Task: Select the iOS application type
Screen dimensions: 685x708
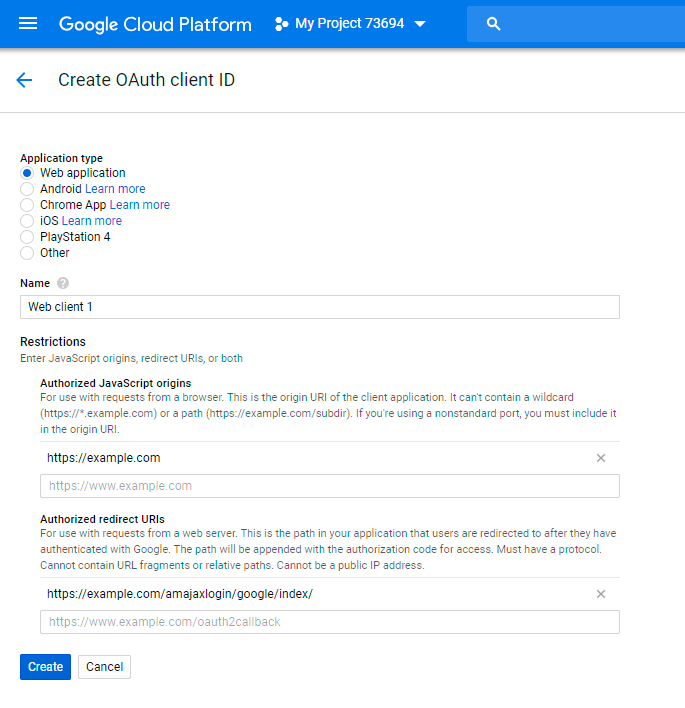Action: tap(27, 221)
